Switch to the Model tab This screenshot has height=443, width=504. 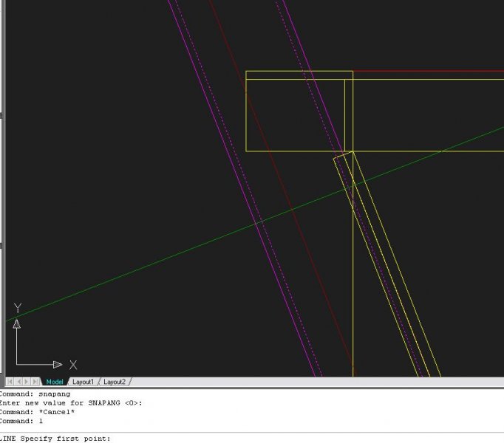54,382
